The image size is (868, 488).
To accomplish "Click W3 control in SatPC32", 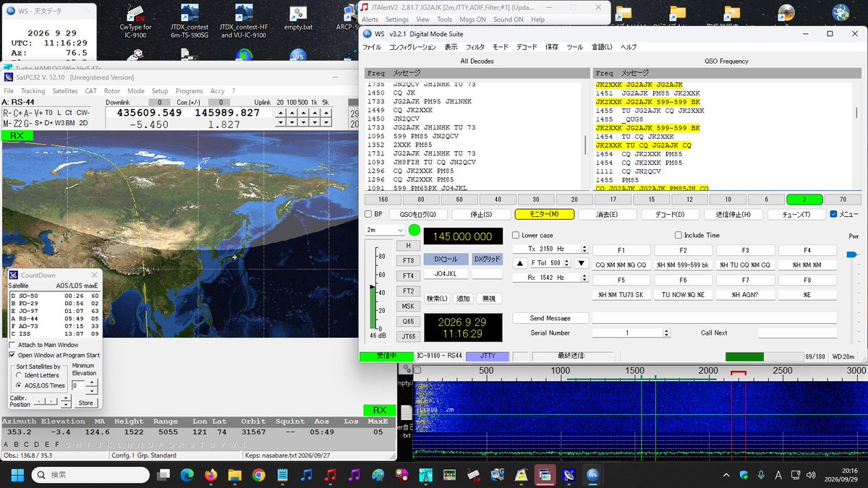I will pyautogui.click(x=59, y=123).
